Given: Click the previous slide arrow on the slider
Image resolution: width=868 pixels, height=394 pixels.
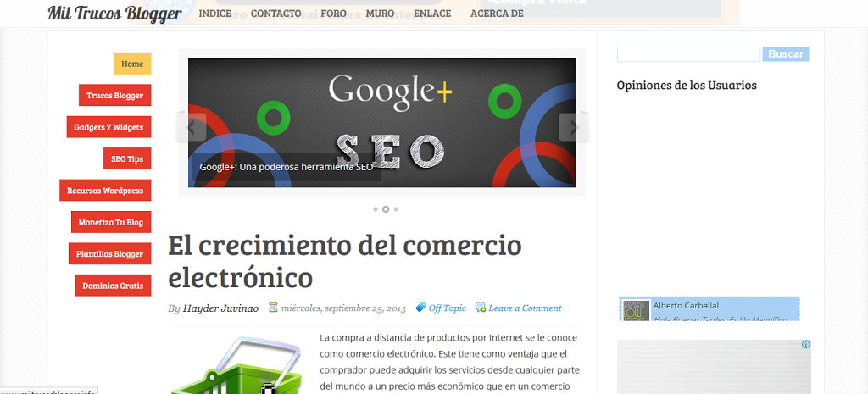Looking at the screenshot, I should pos(191,128).
